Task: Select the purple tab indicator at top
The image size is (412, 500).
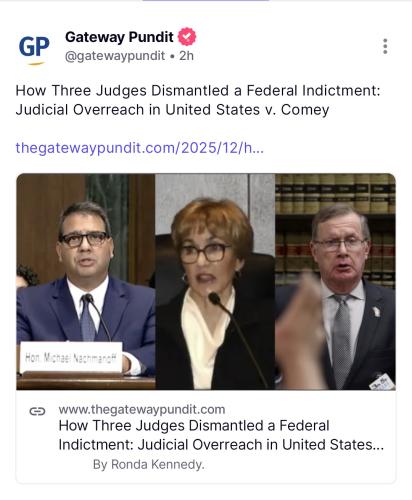Action: click(x=206, y=1)
